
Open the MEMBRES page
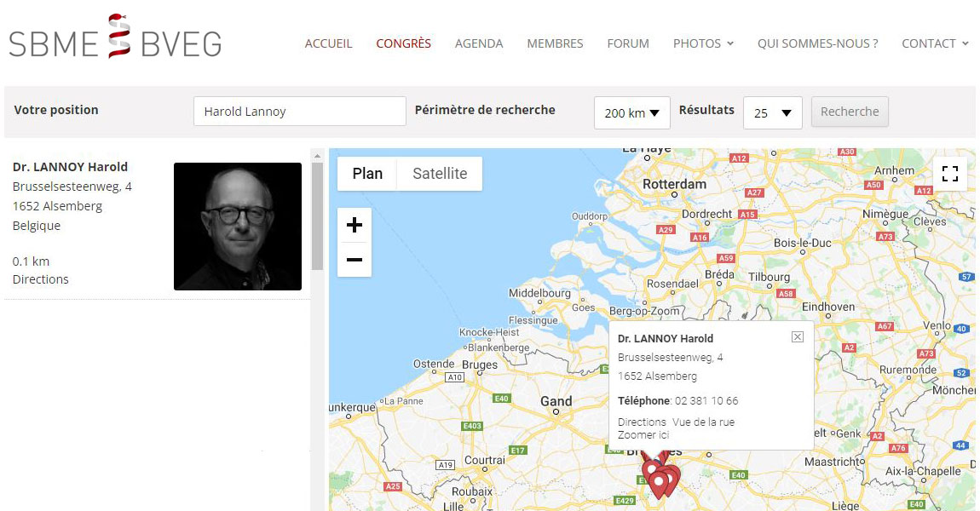tap(555, 43)
